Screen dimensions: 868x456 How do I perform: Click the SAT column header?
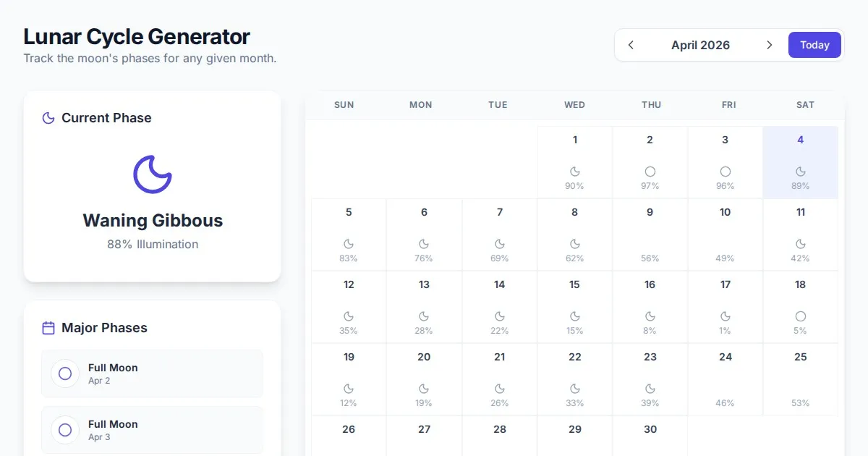(x=805, y=105)
